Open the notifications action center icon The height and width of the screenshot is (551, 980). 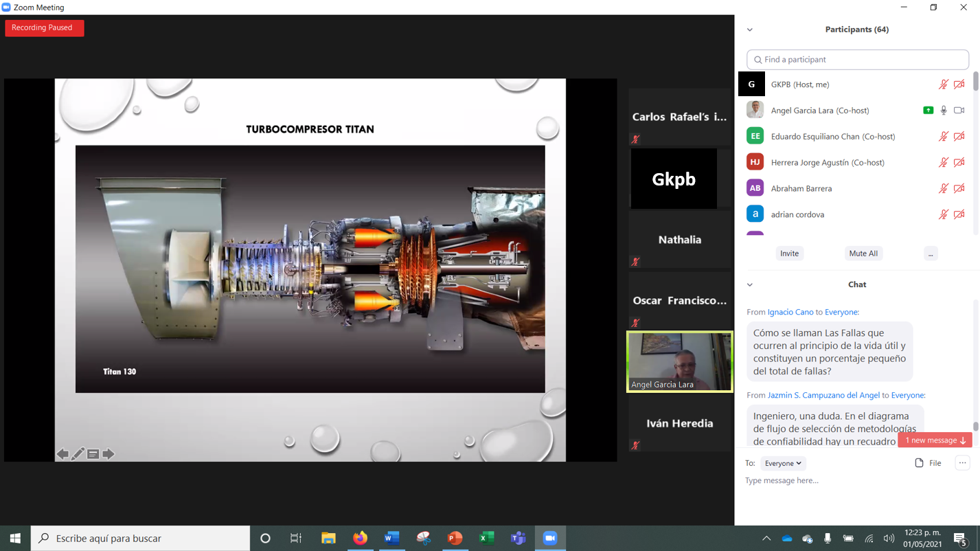coord(960,539)
